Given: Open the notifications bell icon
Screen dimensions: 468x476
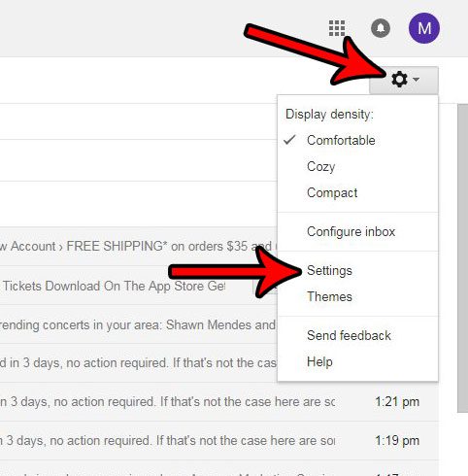Looking at the screenshot, I should pos(381,28).
